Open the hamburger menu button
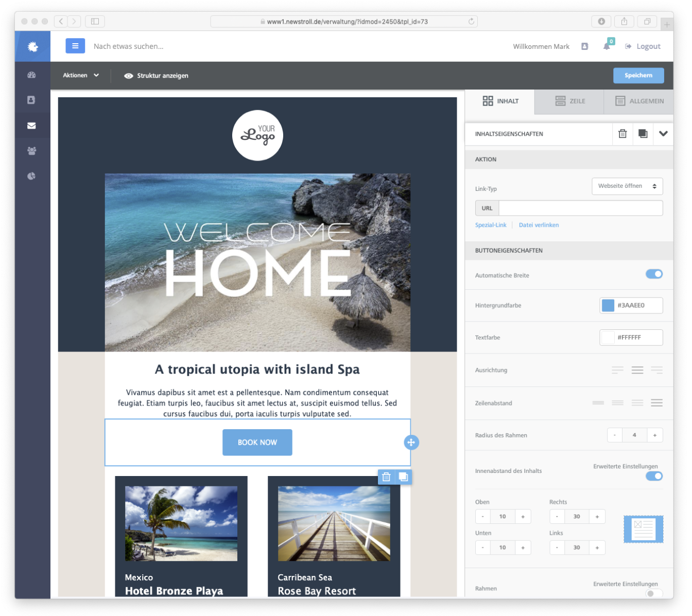Screen dimensions: 692x616 point(75,46)
